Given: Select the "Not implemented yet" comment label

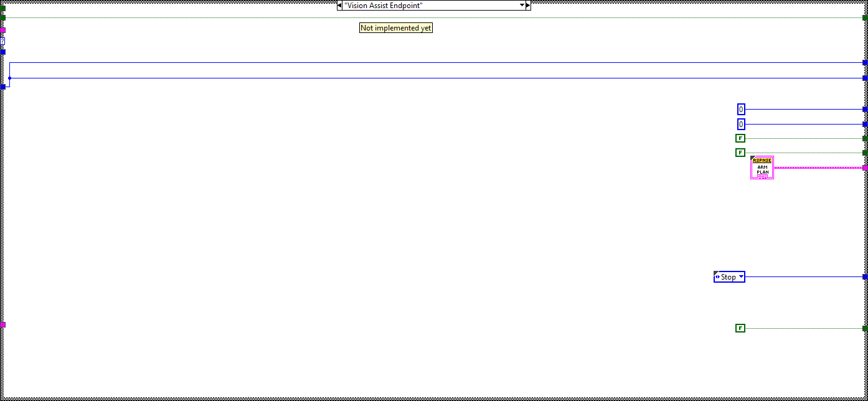Looking at the screenshot, I should [x=395, y=28].
